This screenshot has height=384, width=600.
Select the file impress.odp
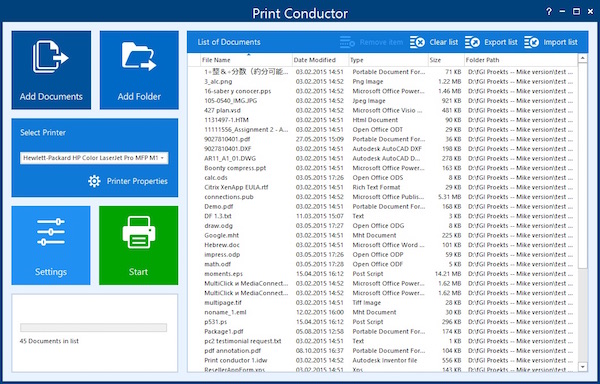(x=222, y=254)
